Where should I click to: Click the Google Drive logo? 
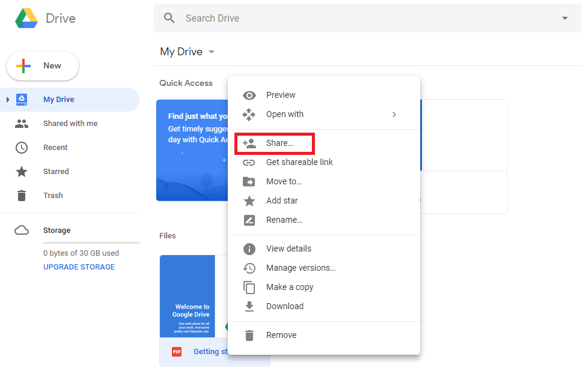click(x=26, y=18)
